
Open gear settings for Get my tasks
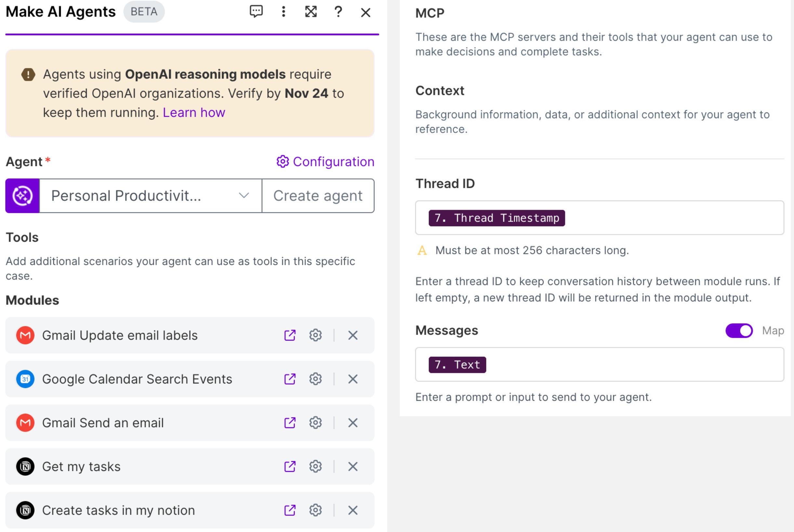coord(315,467)
